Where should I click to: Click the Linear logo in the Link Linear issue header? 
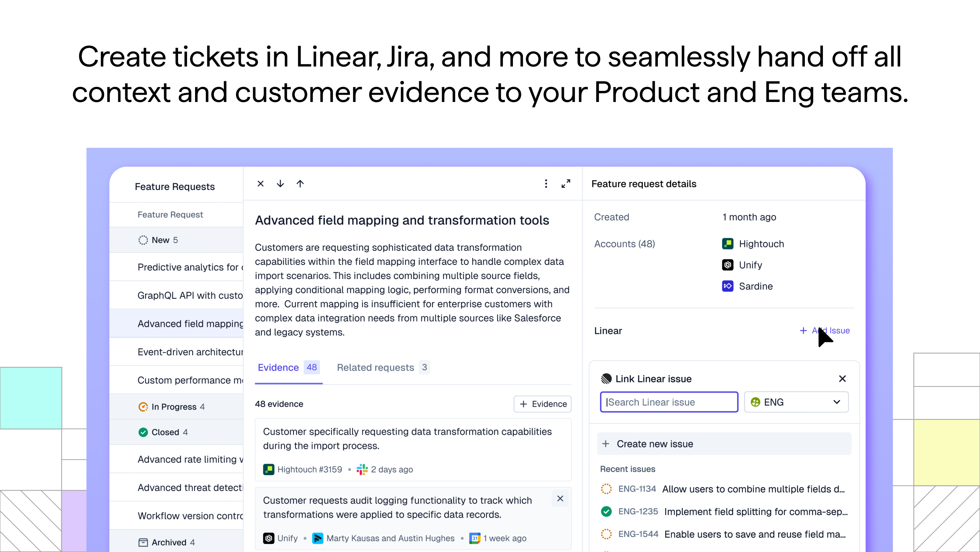coord(606,378)
